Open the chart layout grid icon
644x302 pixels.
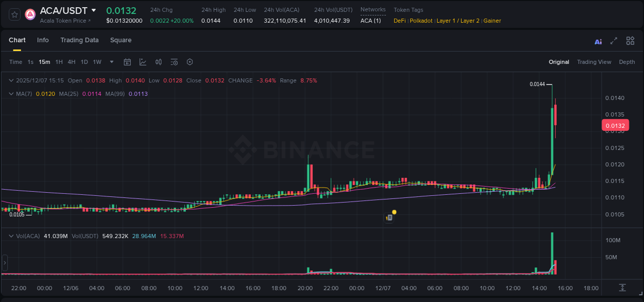pos(630,41)
